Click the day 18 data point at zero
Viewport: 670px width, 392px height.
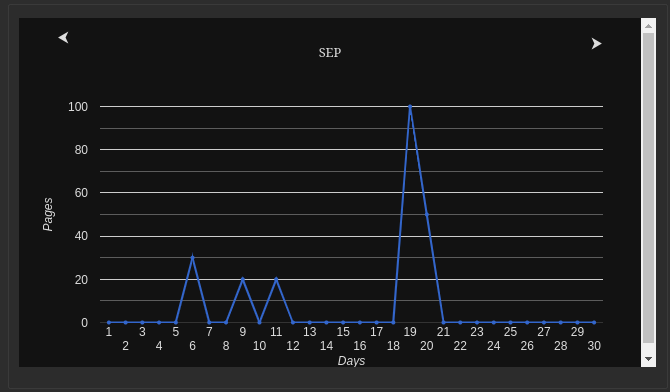point(393,322)
